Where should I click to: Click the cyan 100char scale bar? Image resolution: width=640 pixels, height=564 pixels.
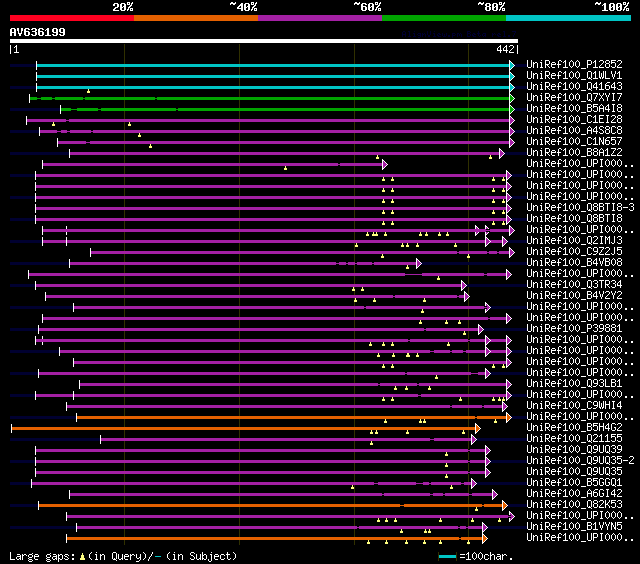447,556
